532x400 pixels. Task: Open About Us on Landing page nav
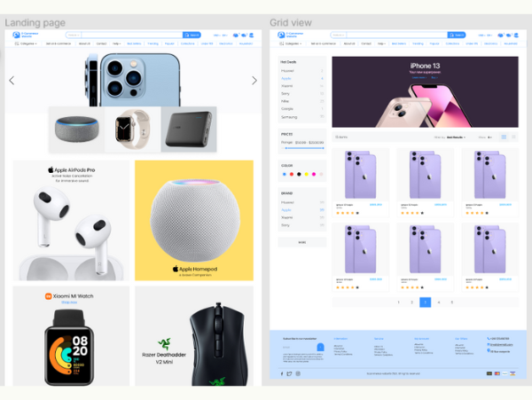(x=84, y=43)
